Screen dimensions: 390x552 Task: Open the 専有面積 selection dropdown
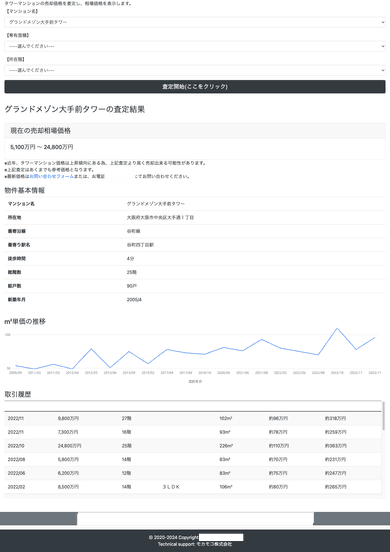coord(195,46)
